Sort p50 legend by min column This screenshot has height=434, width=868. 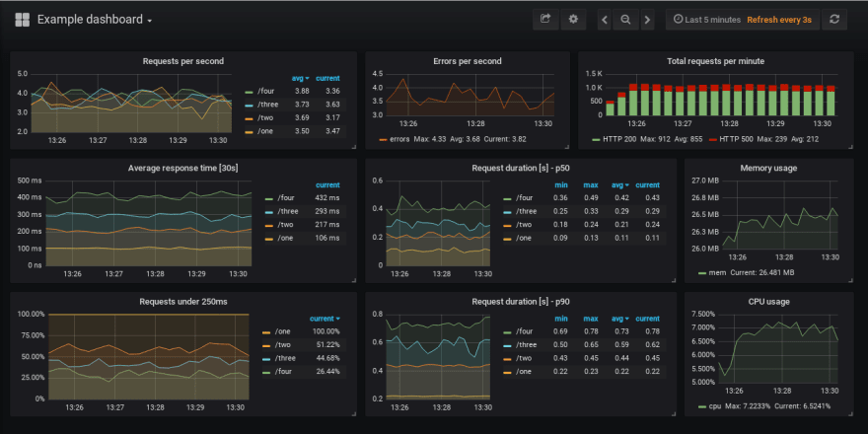point(561,184)
